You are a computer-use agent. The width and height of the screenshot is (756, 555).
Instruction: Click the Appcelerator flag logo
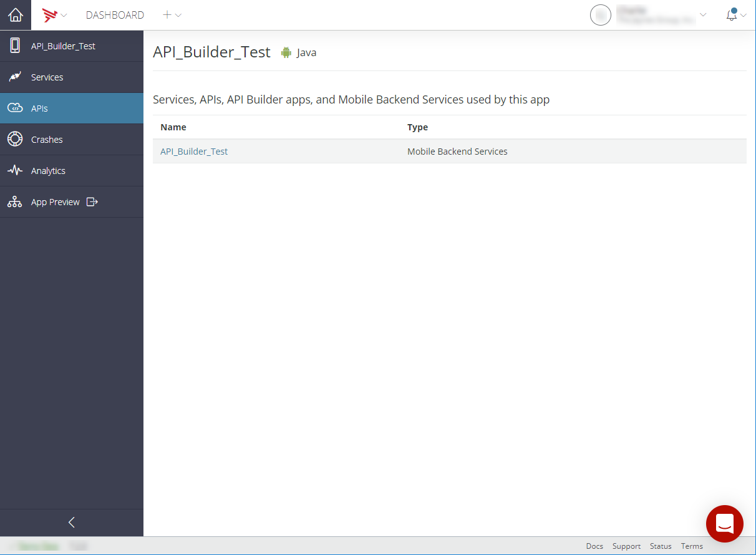click(49, 15)
